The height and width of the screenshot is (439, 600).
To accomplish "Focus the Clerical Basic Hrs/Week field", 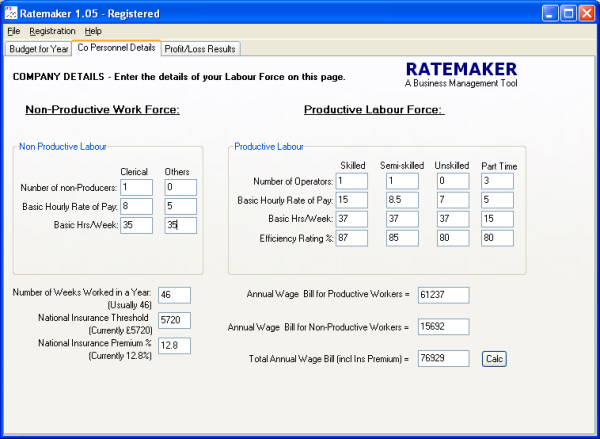I will click(x=135, y=226).
